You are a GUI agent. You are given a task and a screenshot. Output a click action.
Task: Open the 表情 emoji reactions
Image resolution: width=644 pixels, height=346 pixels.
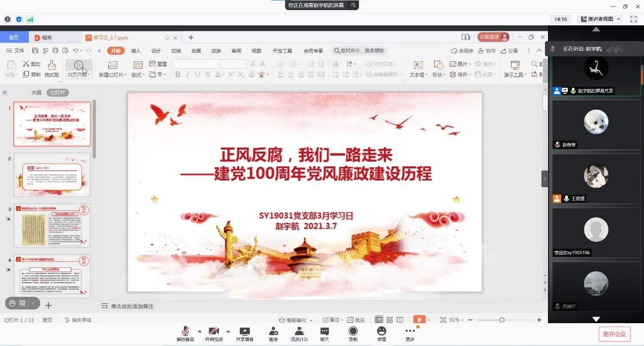point(381,333)
